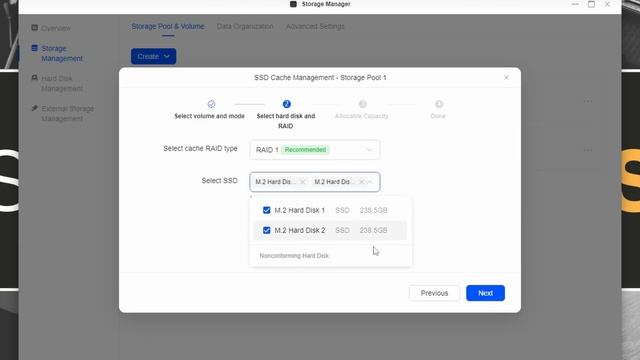Open Storage Management in the sidebar
This screenshot has width=640, height=360.
(x=62, y=53)
